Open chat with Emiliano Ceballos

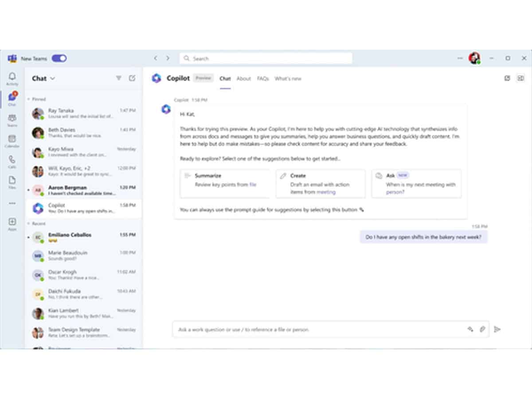(x=84, y=238)
